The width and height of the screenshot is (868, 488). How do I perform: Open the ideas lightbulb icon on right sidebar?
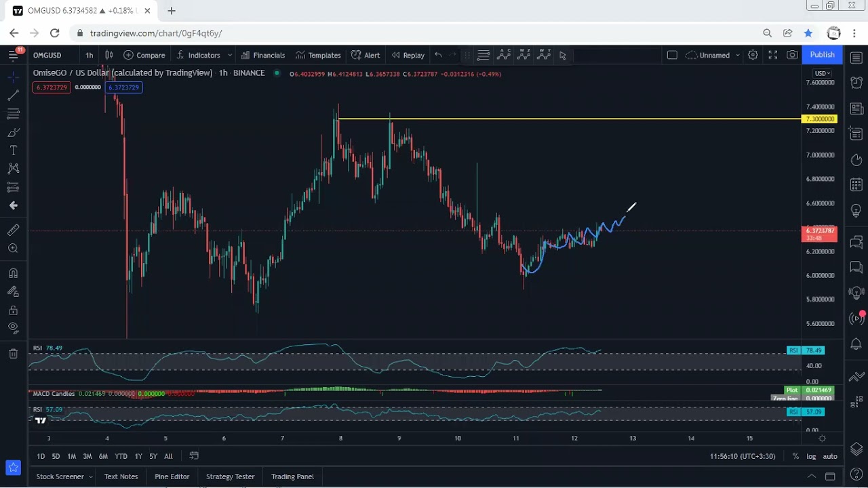tap(856, 211)
